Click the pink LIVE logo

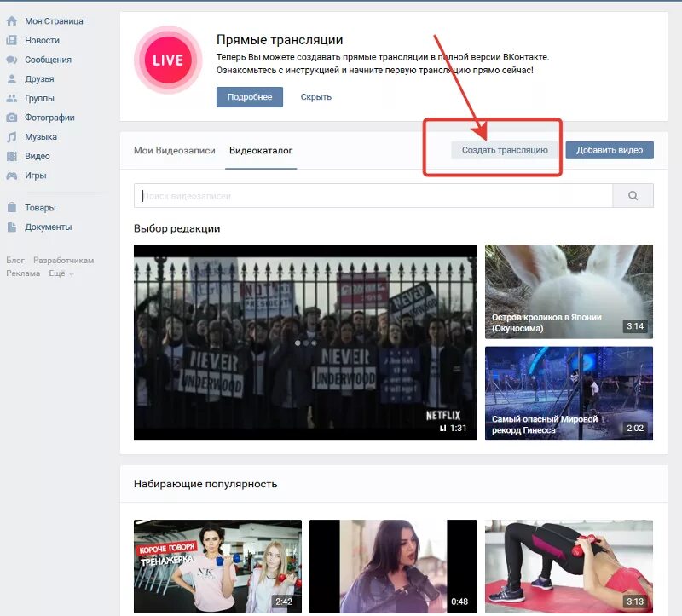168,60
